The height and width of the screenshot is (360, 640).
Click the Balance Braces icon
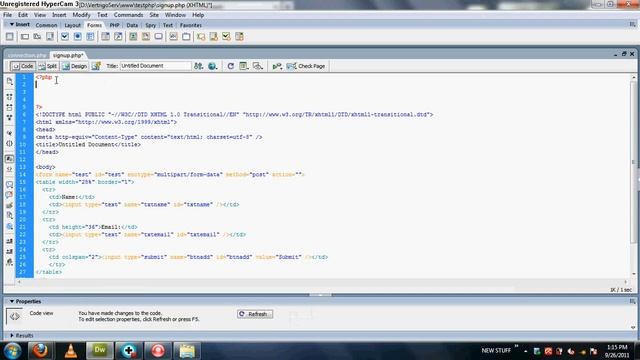[x=9, y=143]
